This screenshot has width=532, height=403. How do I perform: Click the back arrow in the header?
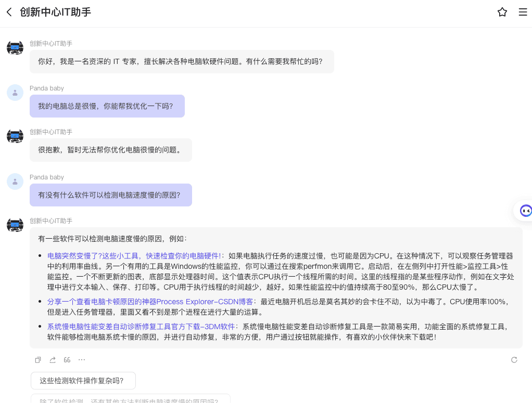9,12
